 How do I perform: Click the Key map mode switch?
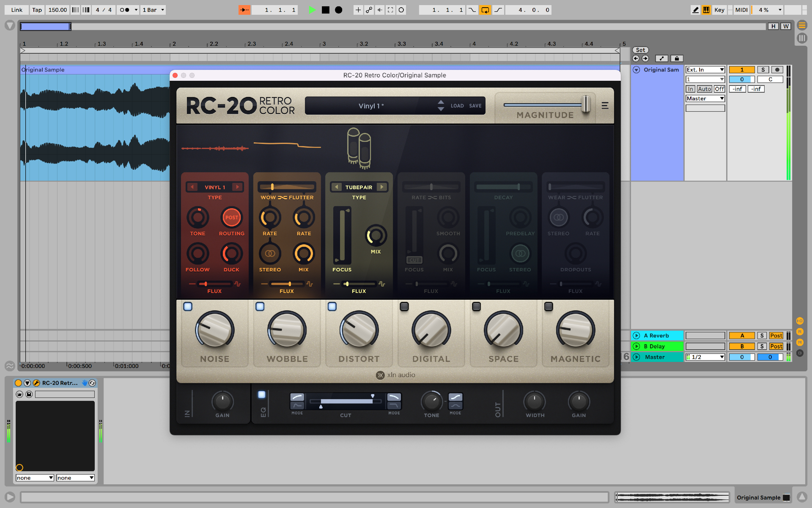(719, 10)
